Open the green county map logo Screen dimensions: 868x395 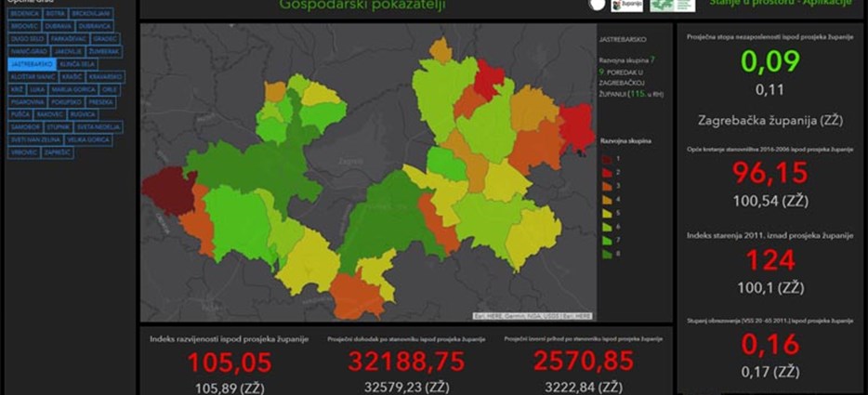click(x=673, y=5)
